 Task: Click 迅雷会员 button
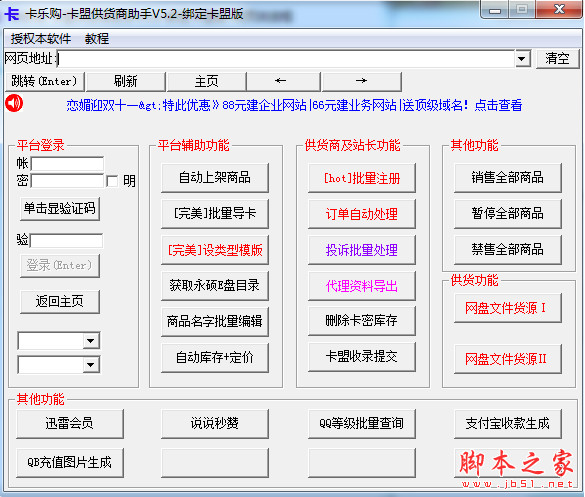point(70,423)
